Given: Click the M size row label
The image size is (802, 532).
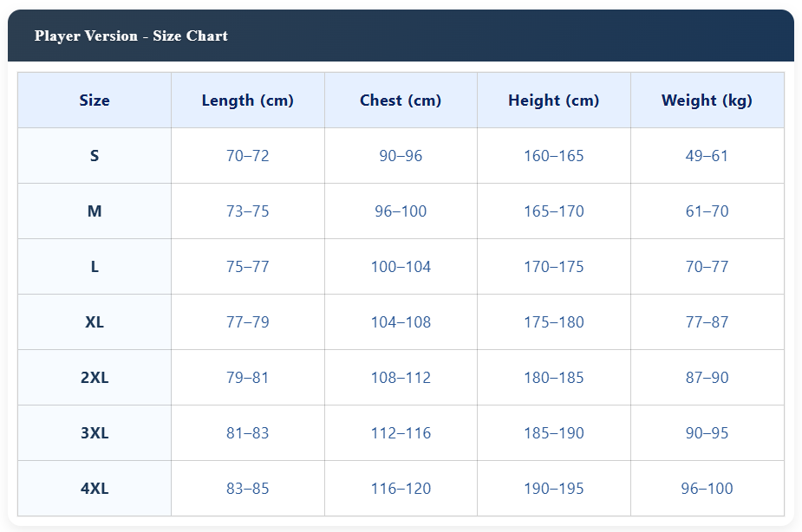Looking at the screenshot, I should point(95,211).
